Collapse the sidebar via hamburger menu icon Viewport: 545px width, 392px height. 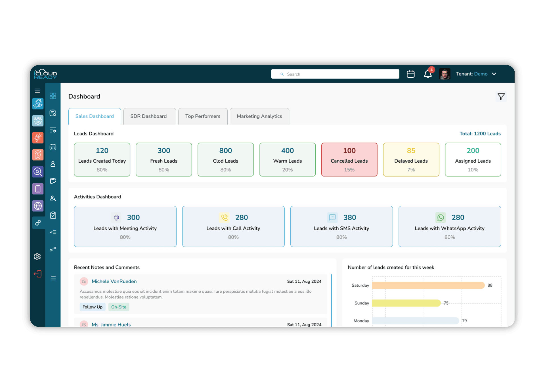point(37,90)
